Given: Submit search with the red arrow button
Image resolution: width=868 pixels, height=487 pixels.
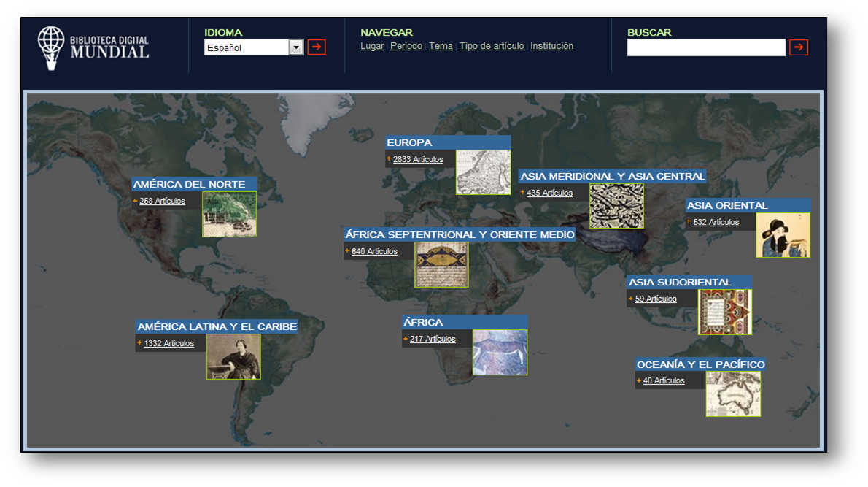Looking at the screenshot, I should point(799,47).
